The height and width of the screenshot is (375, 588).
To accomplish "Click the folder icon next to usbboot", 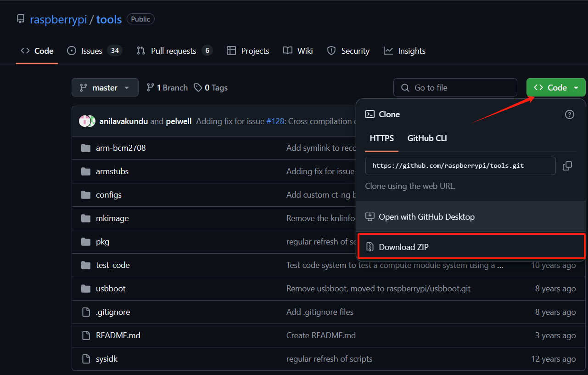I will pos(86,289).
